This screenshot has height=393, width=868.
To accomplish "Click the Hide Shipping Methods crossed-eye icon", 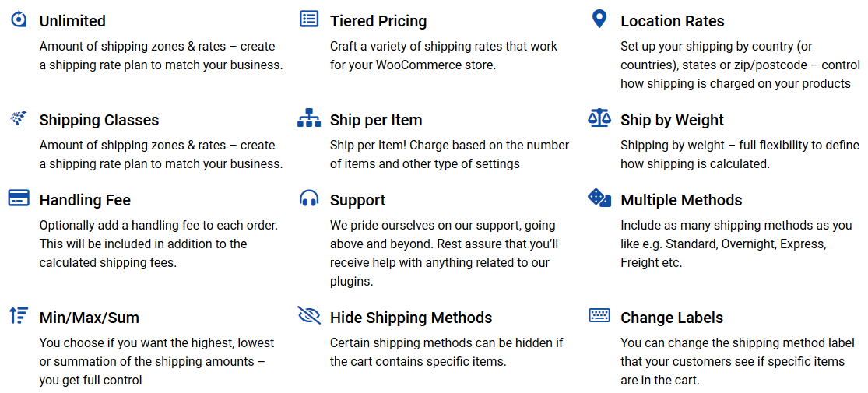I will click(309, 315).
